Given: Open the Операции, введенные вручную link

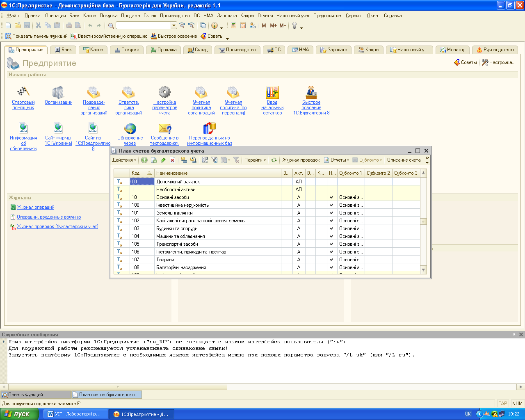Looking at the screenshot, I should (49, 217).
